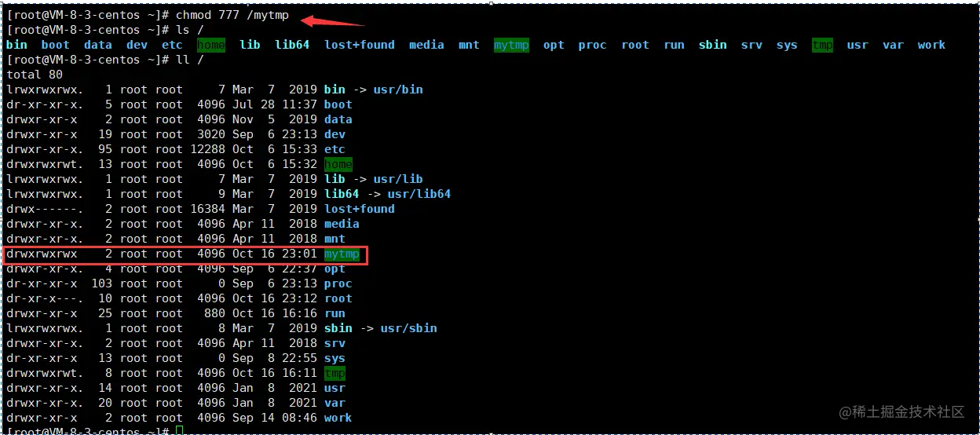Viewport: 980px width, 435px height.
Task: Click 'srv' name in the long listing
Action: (335, 343)
